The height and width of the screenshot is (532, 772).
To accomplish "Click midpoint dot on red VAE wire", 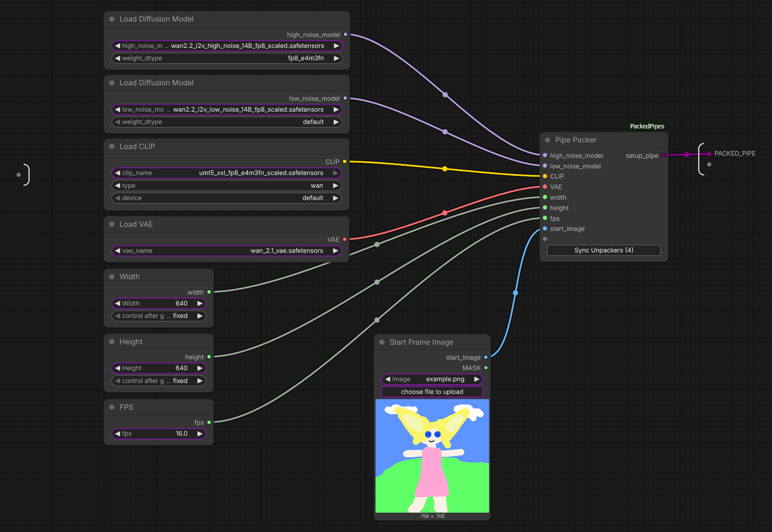I will (445, 213).
